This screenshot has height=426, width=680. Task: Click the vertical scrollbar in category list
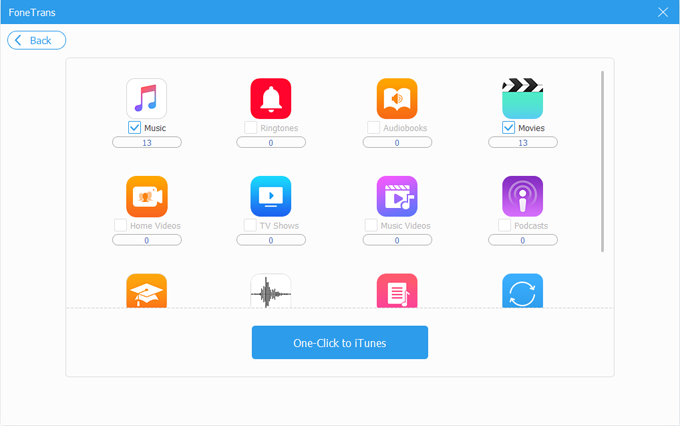click(x=602, y=160)
